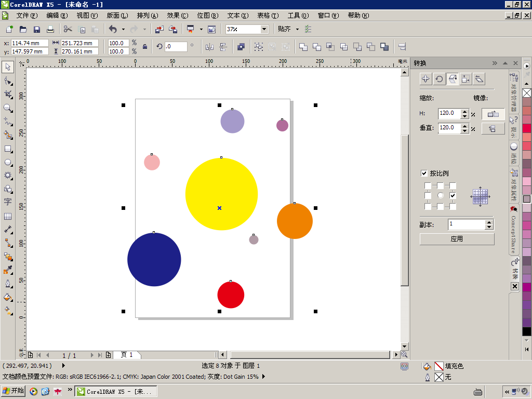
Task: Click the Windows 开始 start button
Action: click(14, 391)
